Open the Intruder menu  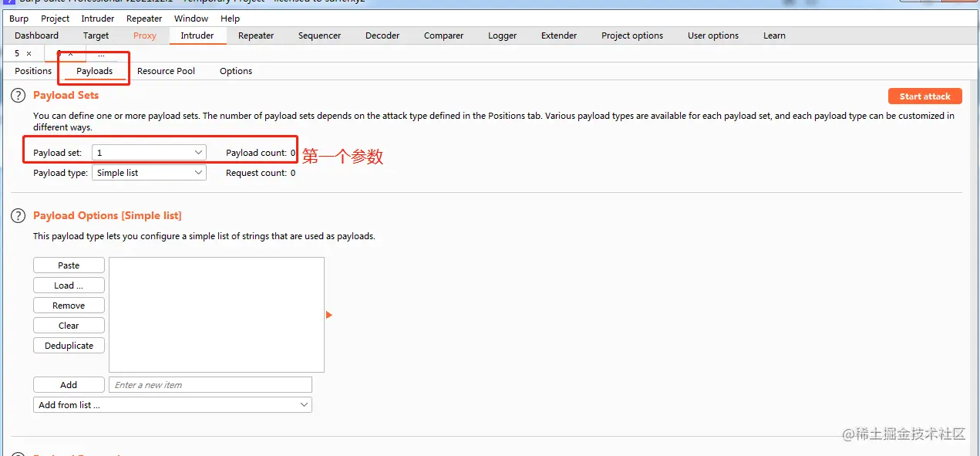pos(98,19)
